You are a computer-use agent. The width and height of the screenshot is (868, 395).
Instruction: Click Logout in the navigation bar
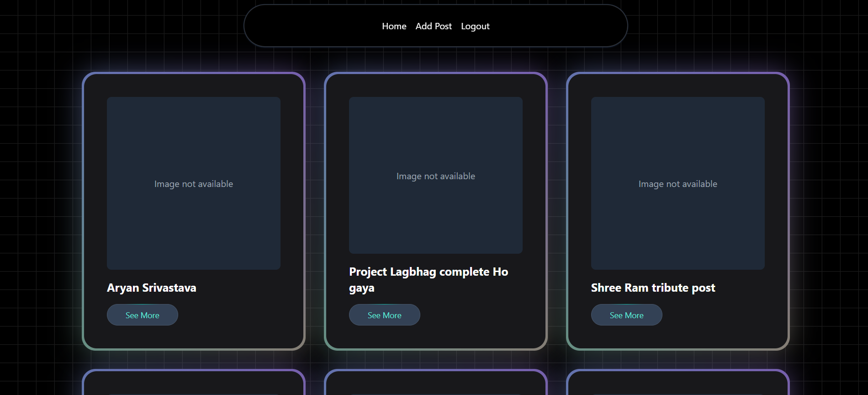point(475,26)
